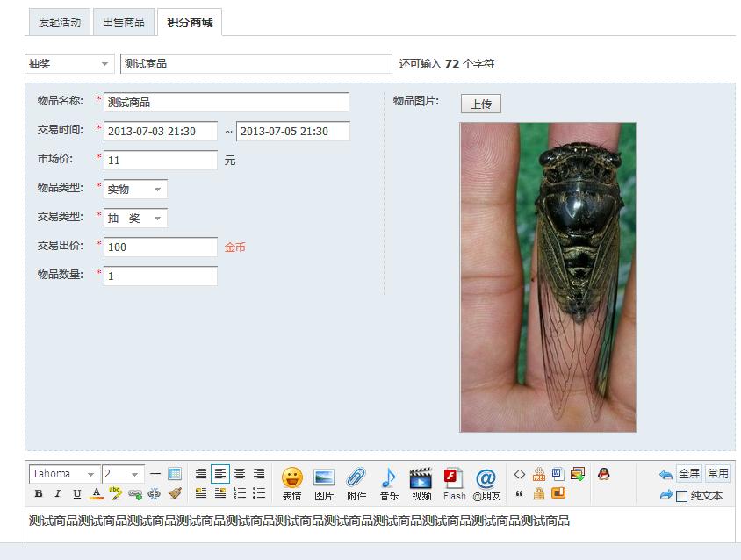The width and height of the screenshot is (741, 560).
Task: Add an attachment via 附件 paperclip
Action: pyautogui.click(x=356, y=484)
